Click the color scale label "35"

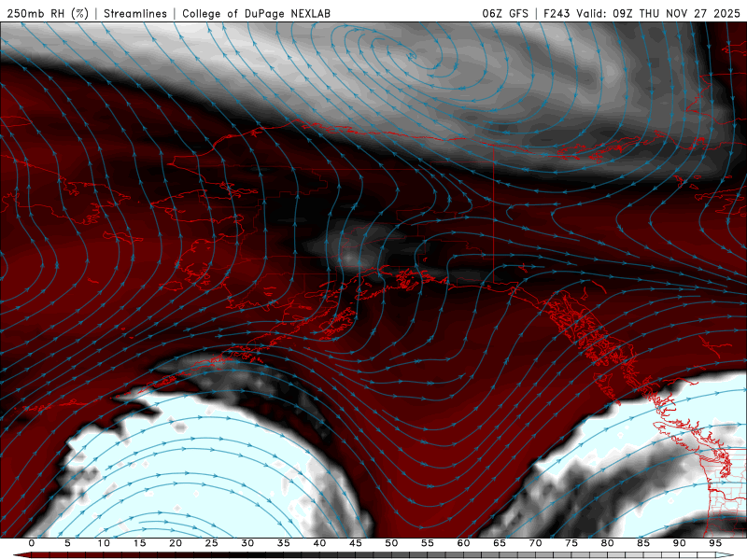pos(284,543)
